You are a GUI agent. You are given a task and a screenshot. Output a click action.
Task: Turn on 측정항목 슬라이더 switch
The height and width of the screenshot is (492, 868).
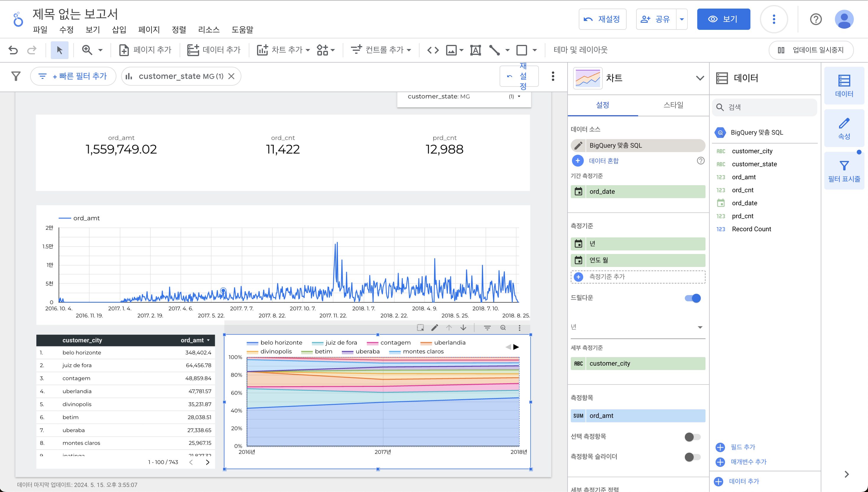(693, 457)
